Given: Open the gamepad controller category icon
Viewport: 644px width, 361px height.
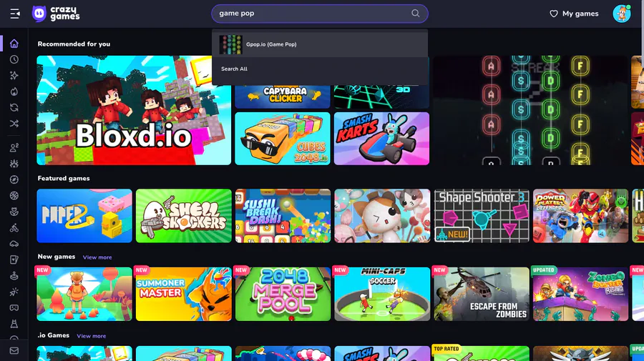Looking at the screenshot, I should pyautogui.click(x=14, y=307).
